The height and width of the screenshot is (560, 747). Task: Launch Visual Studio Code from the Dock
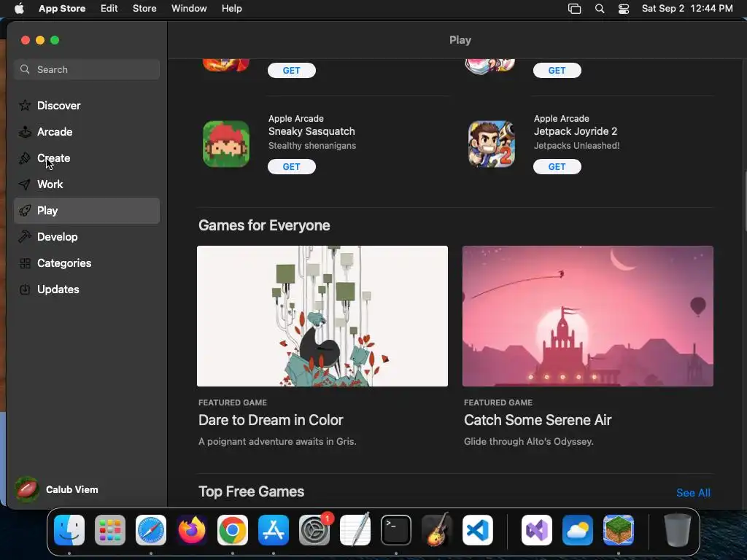click(477, 530)
